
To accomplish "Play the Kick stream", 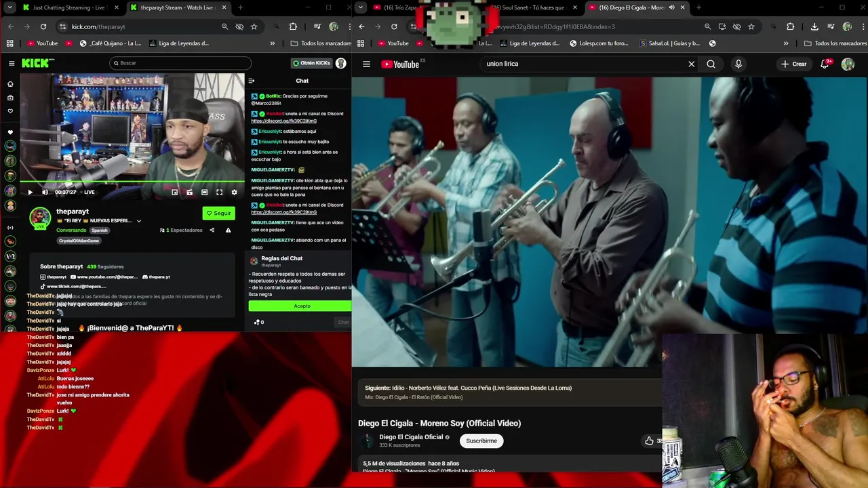I will 30,192.
